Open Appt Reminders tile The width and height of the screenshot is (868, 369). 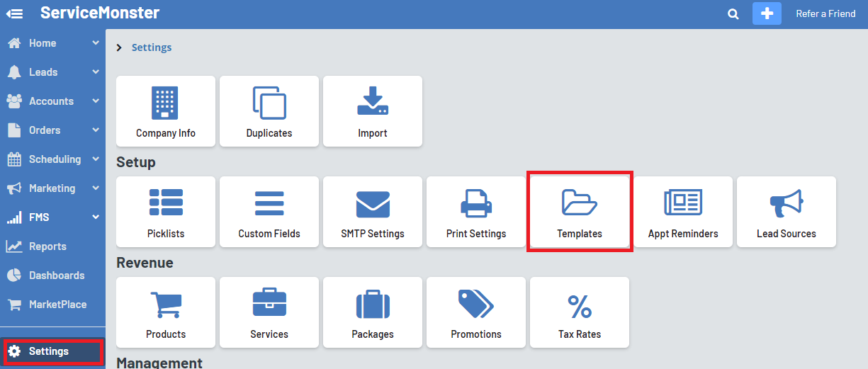[x=683, y=212]
